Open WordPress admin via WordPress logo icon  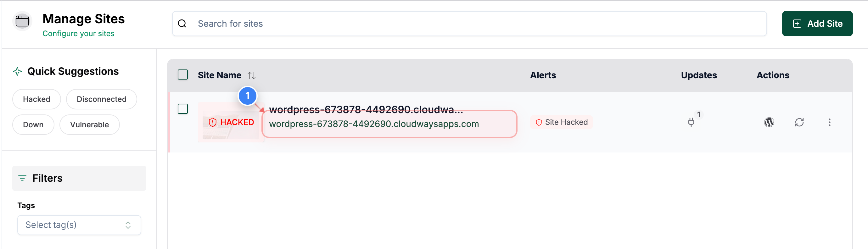769,122
